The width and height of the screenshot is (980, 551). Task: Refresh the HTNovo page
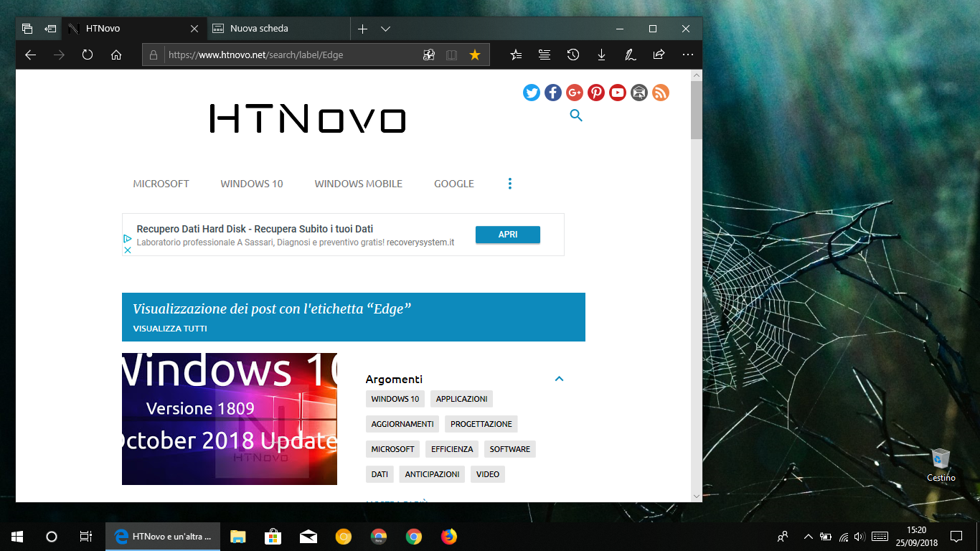click(x=88, y=55)
